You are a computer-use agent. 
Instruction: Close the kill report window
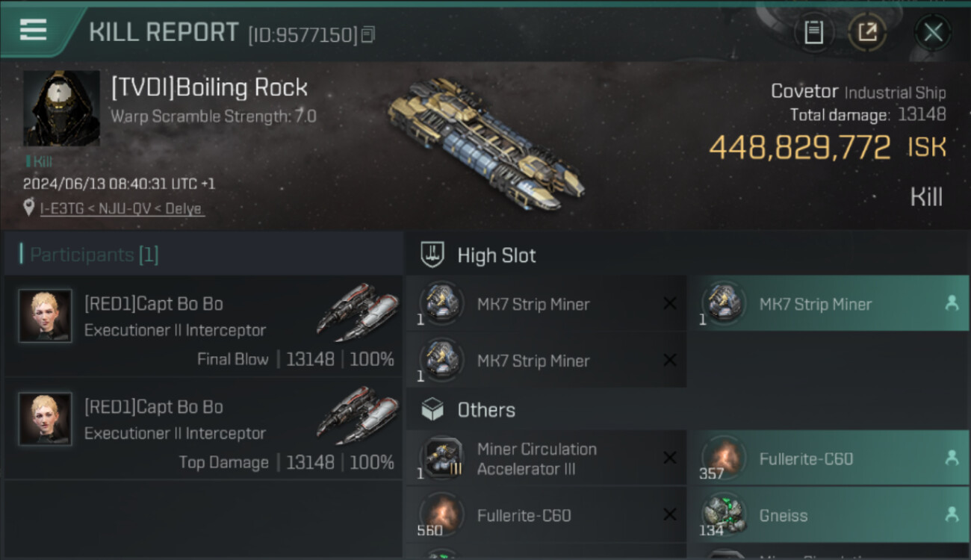click(933, 32)
